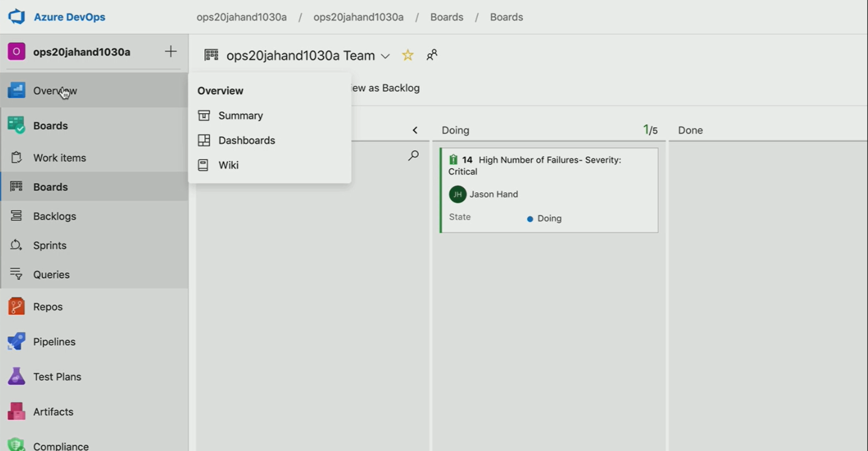This screenshot has height=451, width=868.
Task: Click the Boards grid icon in sidebar
Action: 16,186
